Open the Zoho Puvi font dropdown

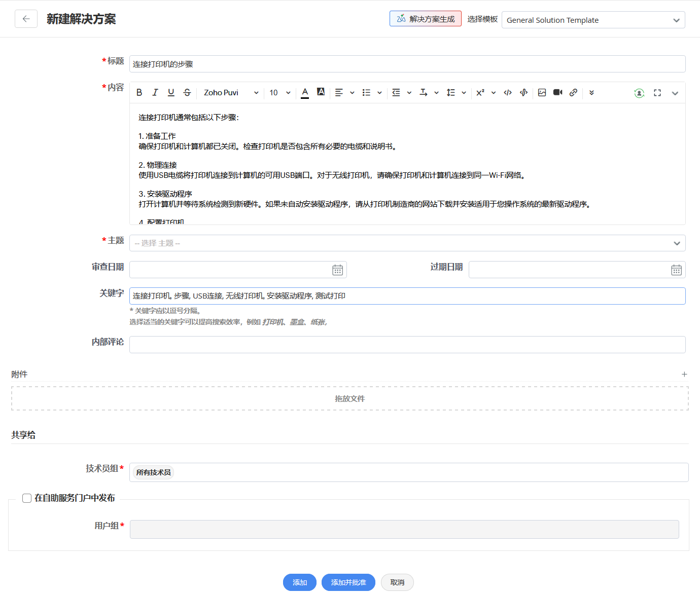[231, 93]
